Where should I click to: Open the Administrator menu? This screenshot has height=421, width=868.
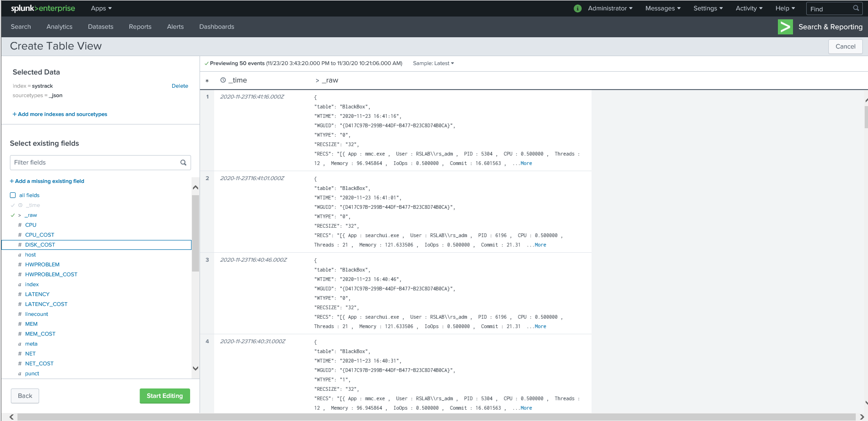pyautogui.click(x=610, y=8)
